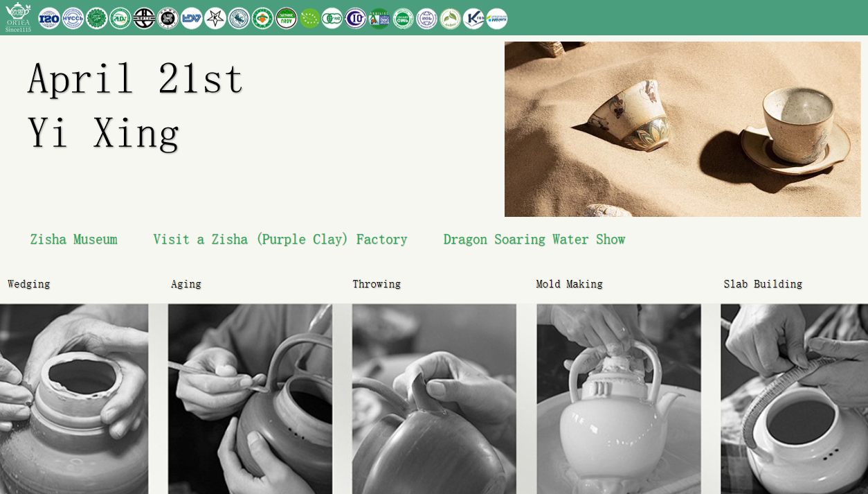
Task: Click the LDV certification badge
Action: (192, 18)
